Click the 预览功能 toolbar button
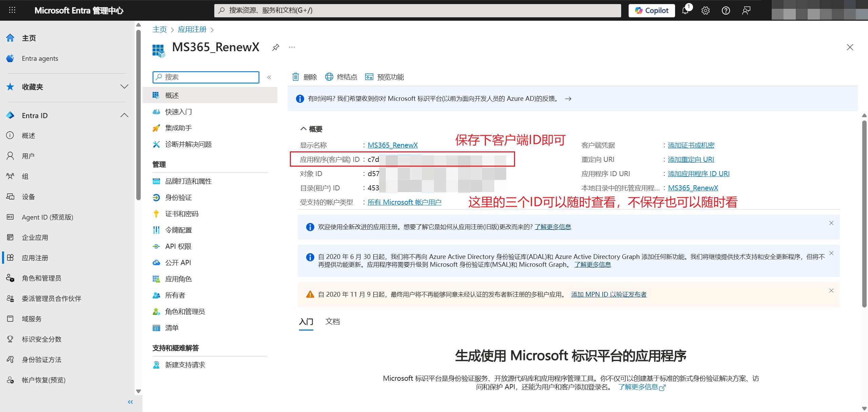868x412 pixels. (384, 77)
